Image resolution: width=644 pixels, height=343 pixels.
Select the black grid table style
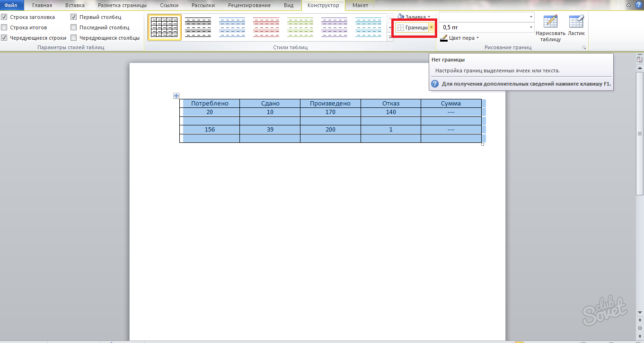(164, 27)
